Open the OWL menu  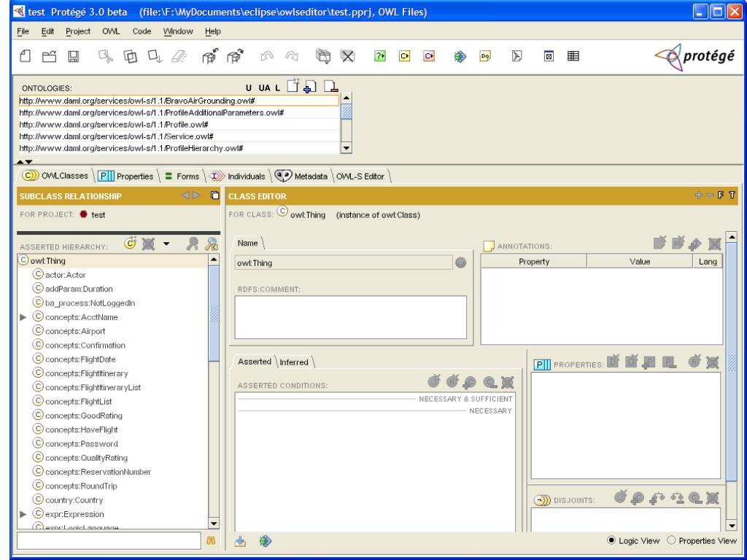pyautogui.click(x=111, y=31)
